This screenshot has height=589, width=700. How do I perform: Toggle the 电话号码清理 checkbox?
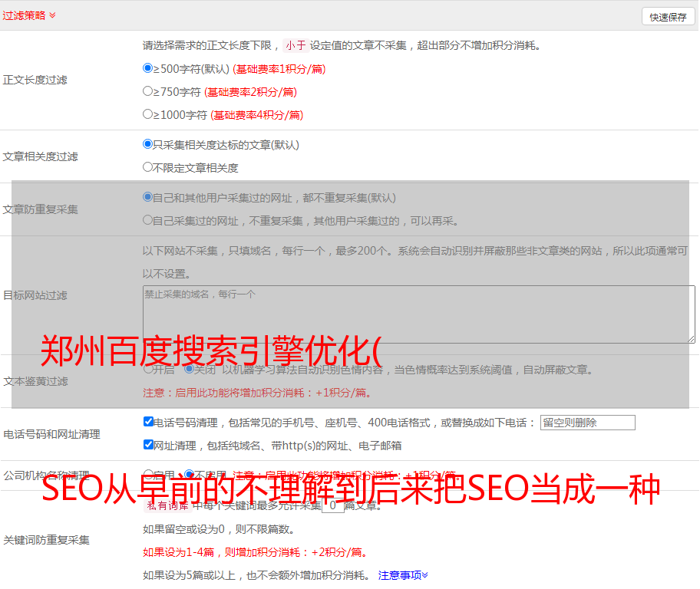(x=149, y=422)
